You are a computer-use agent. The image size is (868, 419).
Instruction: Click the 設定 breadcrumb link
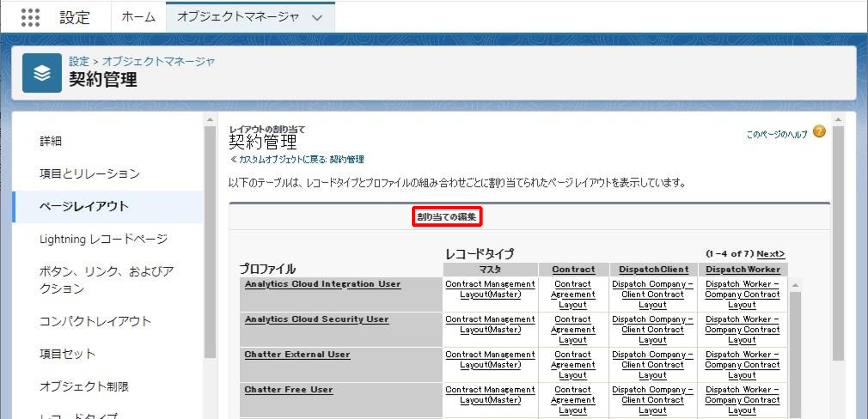pos(79,61)
